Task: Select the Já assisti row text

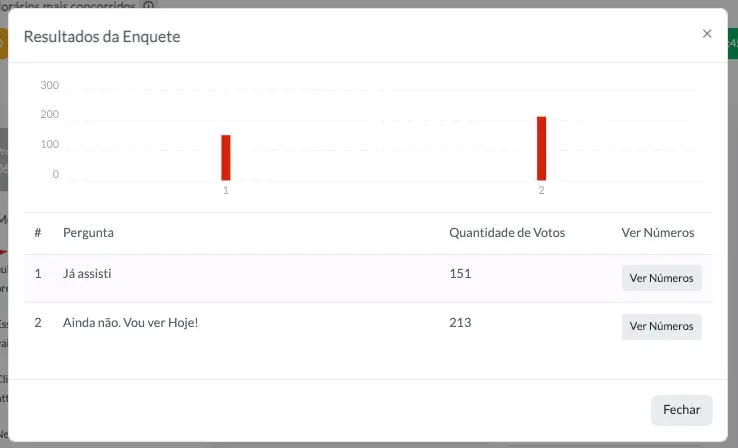Action: point(87,274)
